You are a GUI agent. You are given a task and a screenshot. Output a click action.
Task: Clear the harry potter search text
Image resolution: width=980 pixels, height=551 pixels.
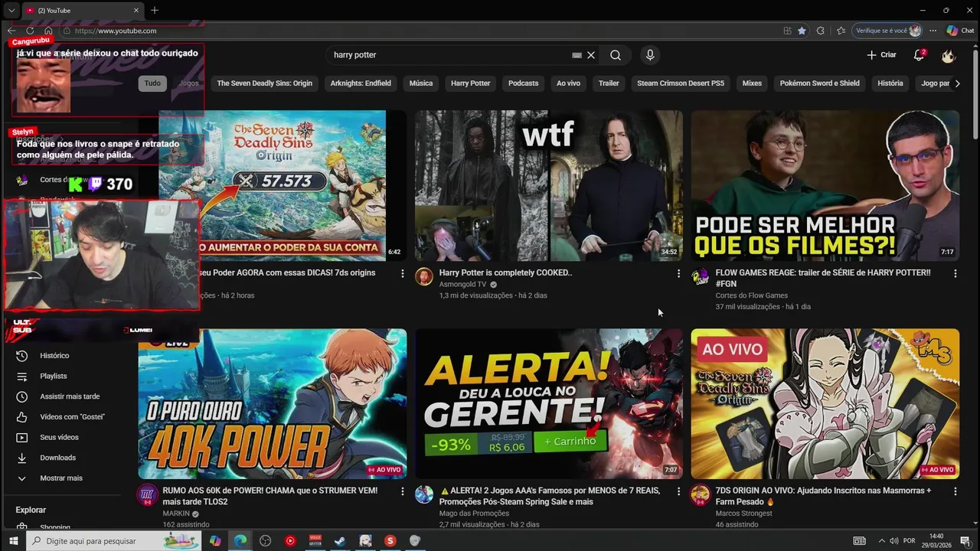point(591,55)
